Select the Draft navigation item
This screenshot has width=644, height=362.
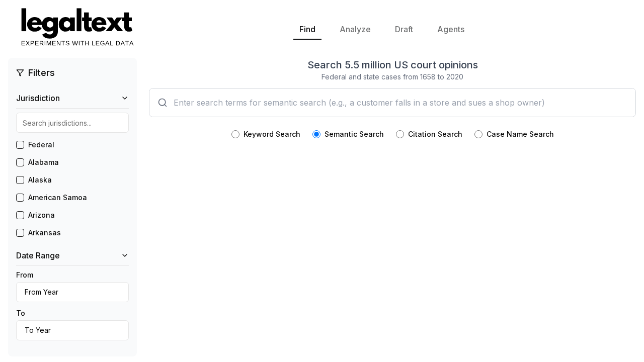click(x=404, y=29)
